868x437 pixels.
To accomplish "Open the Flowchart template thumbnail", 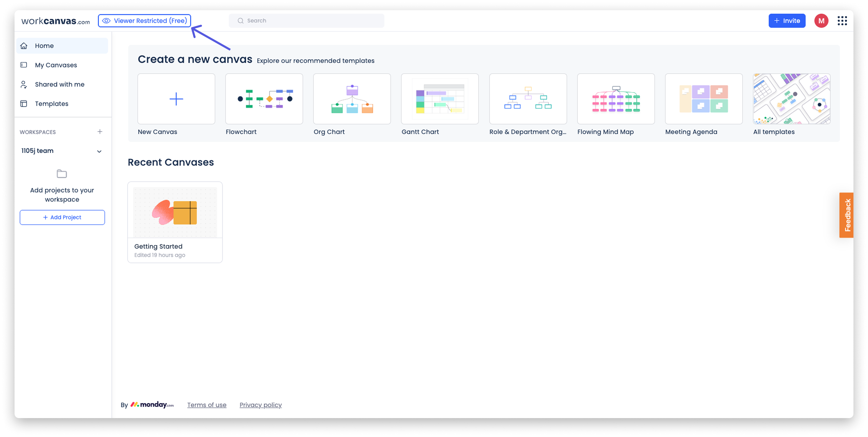I will tap(264, 99).
